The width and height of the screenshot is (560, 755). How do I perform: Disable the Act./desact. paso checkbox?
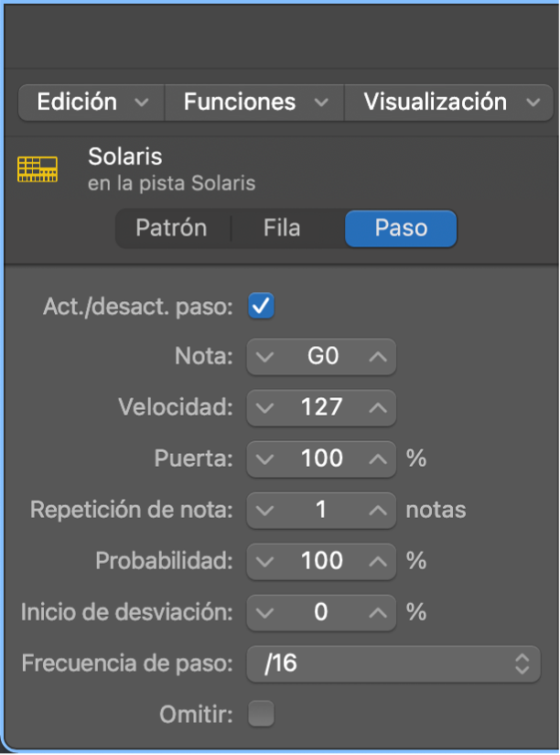click(261, 306)
